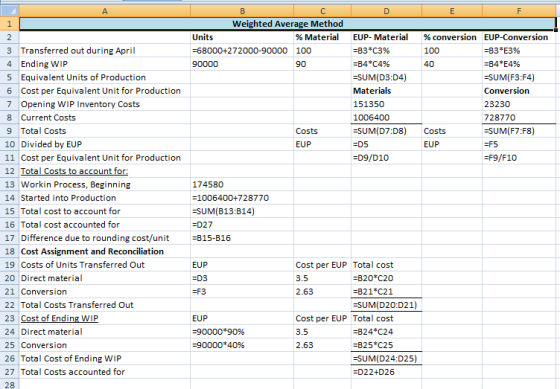Click the 'EUP-Conversion' header cell
The image size is (560, 389).
click(x=519, y=37)
